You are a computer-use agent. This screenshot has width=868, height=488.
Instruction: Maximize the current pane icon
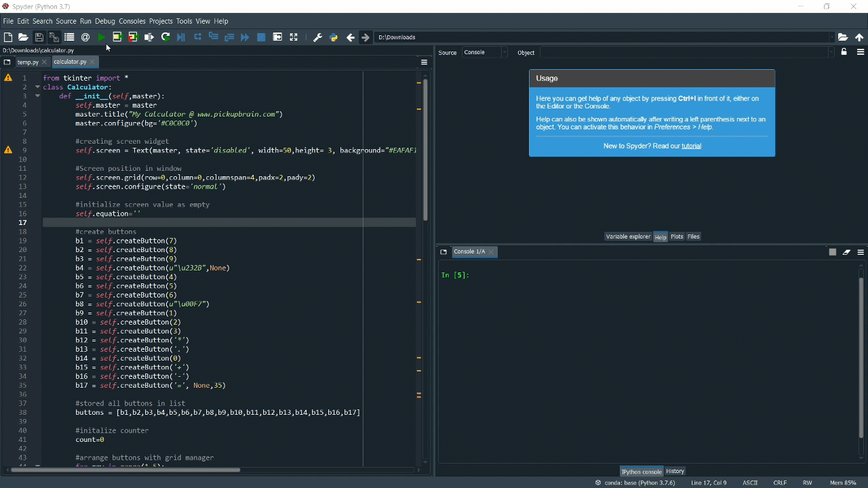click(x=277, y=37)
